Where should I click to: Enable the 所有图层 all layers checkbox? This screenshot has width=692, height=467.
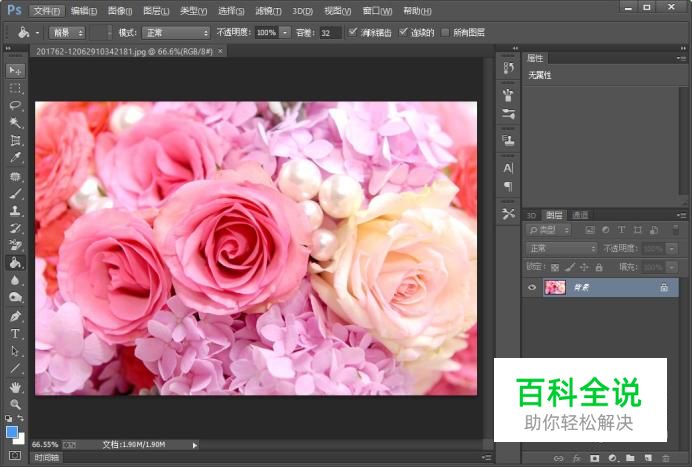(445, 32)
